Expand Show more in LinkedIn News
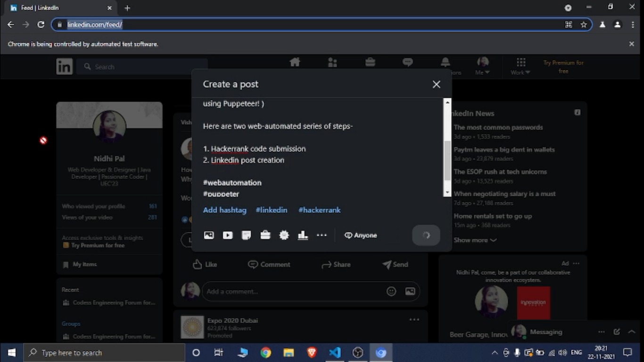Viewport: 644px width, 362px height. click(x=475, y=240)
